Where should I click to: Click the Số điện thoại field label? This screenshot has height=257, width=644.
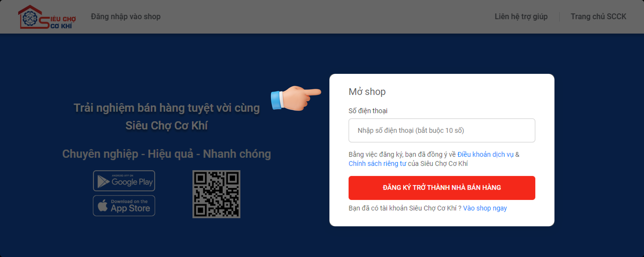tap(368, 111)
